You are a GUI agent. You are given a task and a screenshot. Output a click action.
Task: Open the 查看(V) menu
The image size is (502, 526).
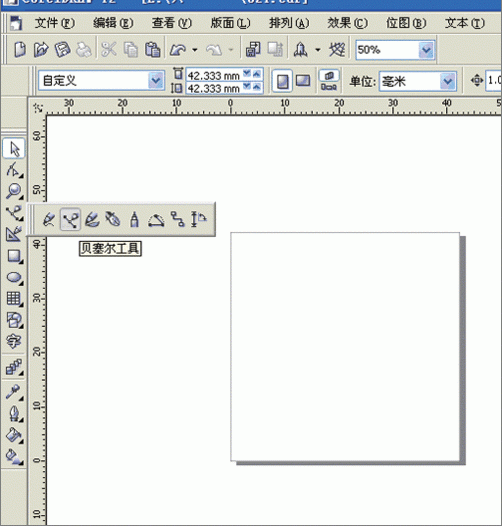(171, 23)
